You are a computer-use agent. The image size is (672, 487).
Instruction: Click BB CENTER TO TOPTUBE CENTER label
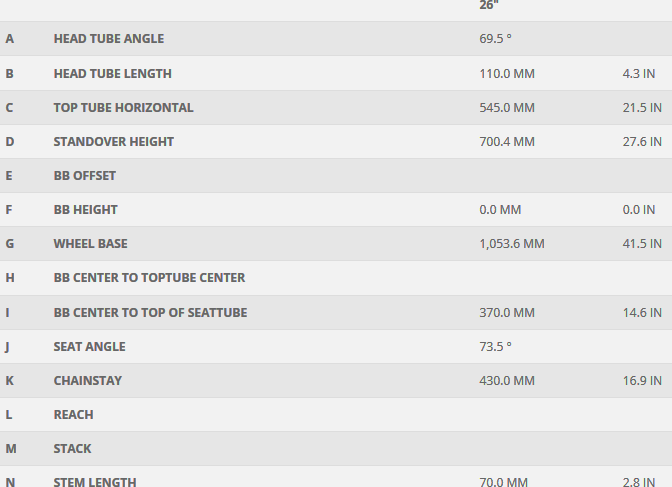click(x=149, y=277)
